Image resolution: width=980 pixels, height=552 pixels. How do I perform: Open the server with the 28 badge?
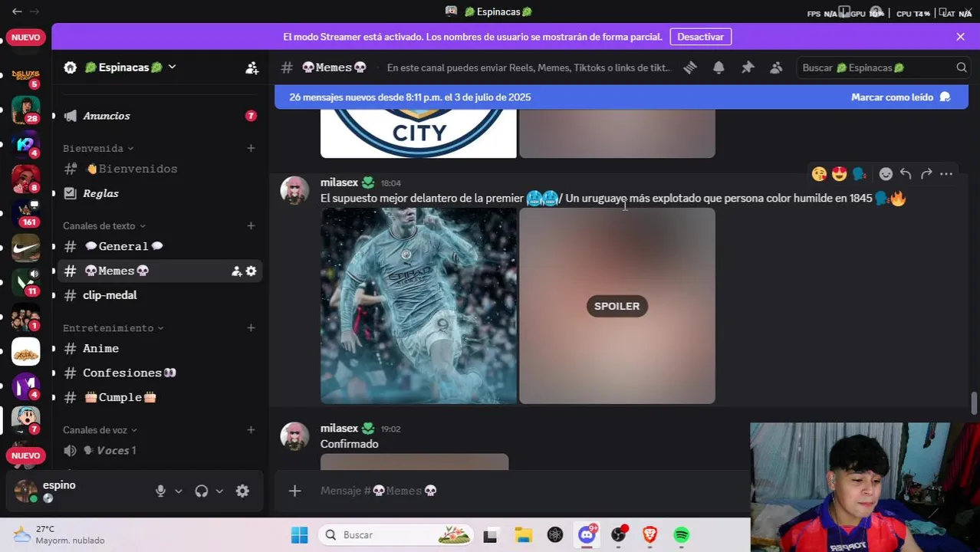(25, 109)
